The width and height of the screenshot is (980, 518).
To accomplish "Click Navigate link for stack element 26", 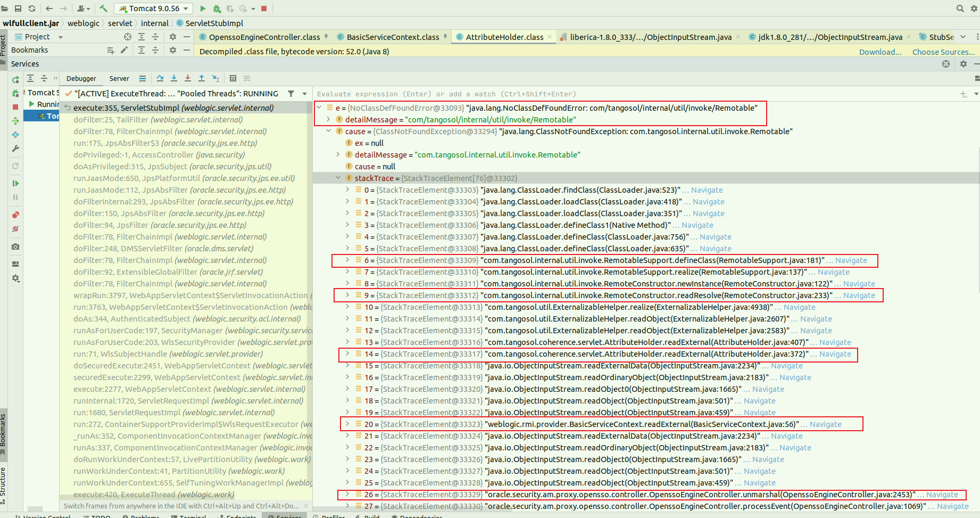I will (942, 495).
